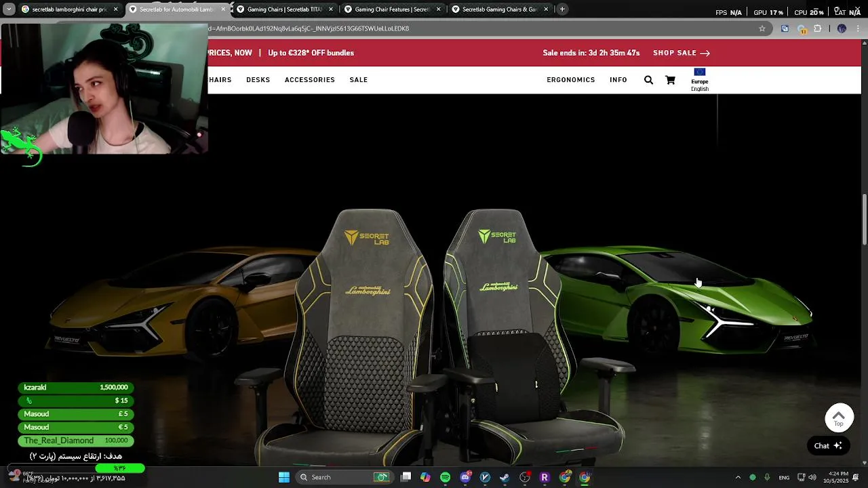Screen dimensions: 868x488
Task: Click the The_Real_Diamond 100,000 donation row
Action: [x=75, y=441]
